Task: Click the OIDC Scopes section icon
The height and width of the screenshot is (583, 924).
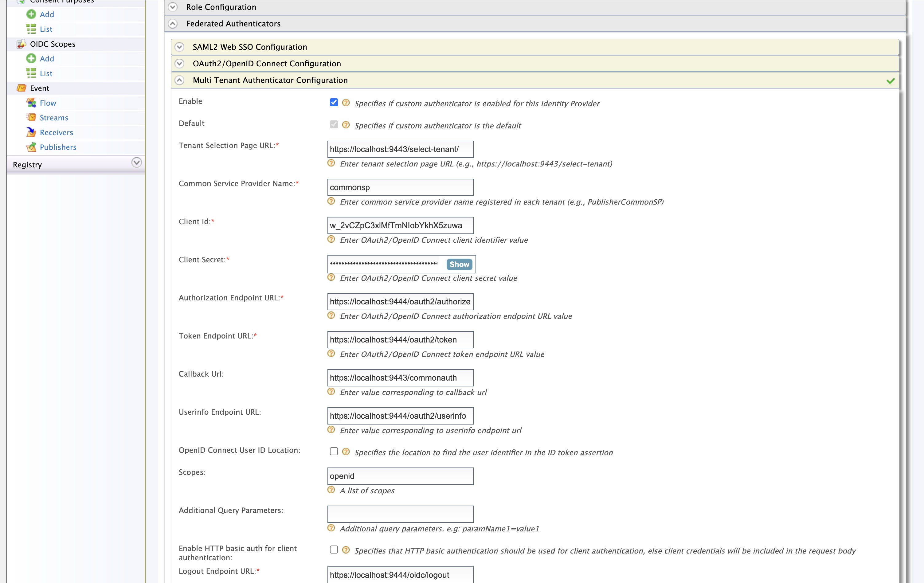Action: coord(22,44)
